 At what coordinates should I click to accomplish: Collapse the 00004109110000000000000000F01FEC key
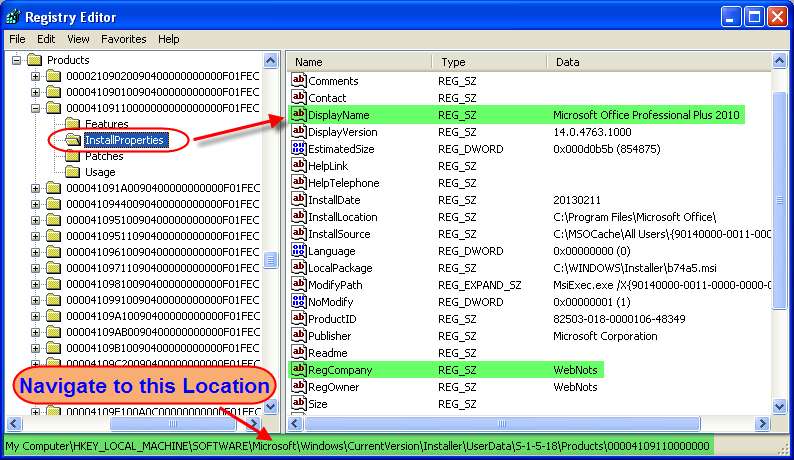[36, 108]
